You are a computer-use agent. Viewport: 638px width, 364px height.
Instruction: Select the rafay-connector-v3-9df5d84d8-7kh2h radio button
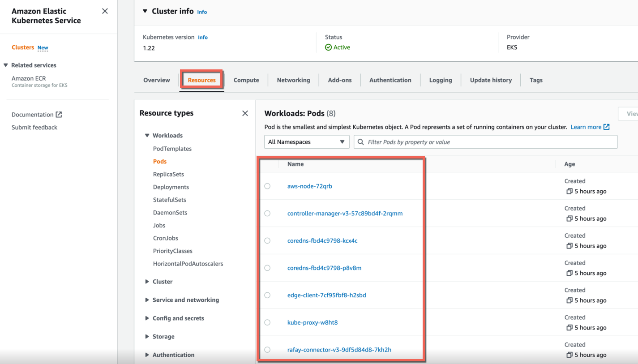[267, 350]
